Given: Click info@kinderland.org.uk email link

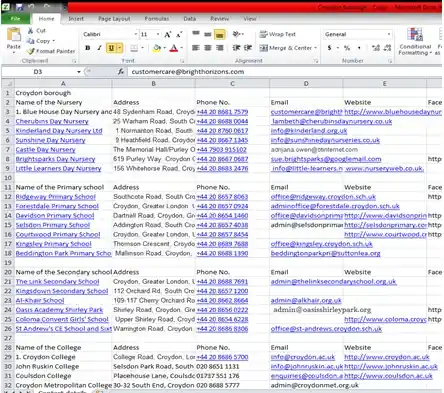Looking at the screenshot, I should point(309,131).
